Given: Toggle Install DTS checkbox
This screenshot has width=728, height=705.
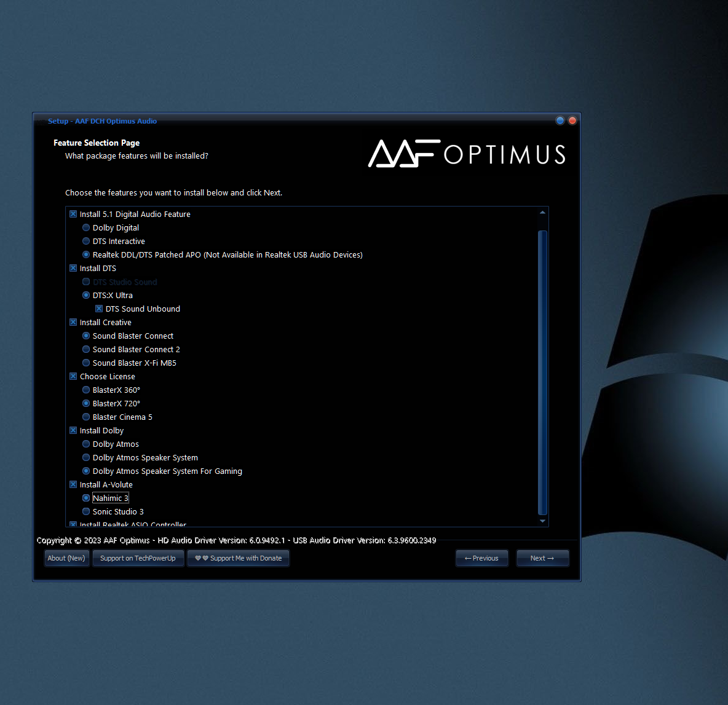Looking at the screenshot, I should click(x=73, y=268).
